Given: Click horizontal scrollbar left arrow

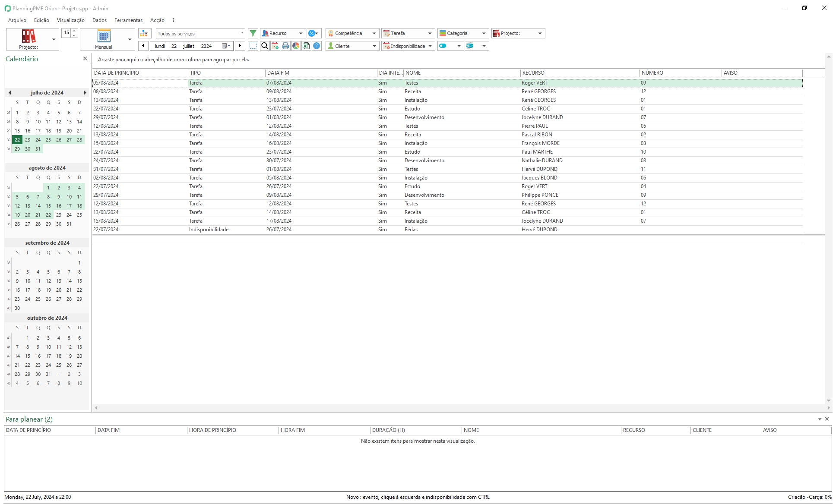Looking at the screenshot, I should click(96, 408).
